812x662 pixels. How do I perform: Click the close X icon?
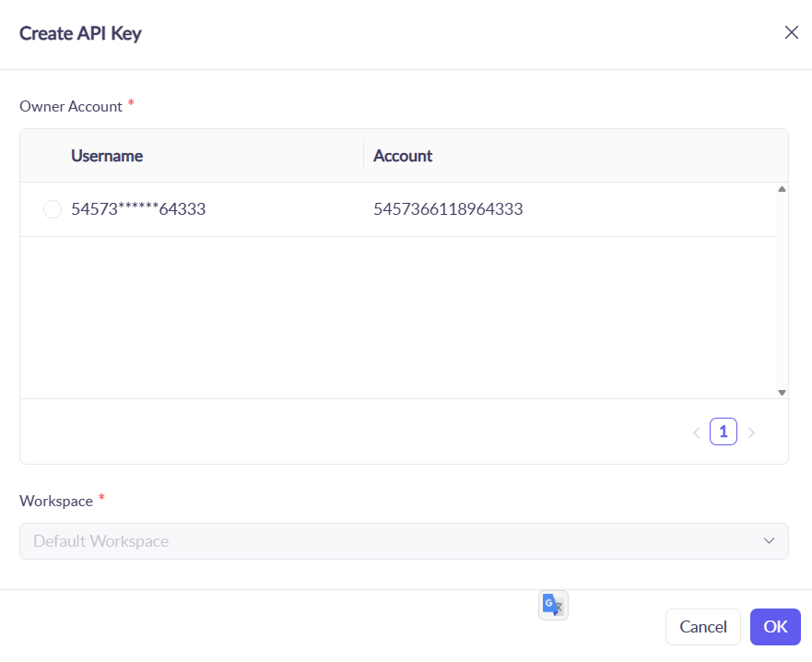tap(791, 32)
